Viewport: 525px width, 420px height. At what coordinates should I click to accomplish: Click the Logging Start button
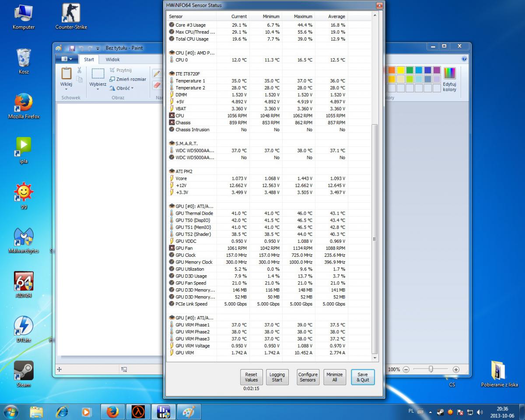tap(277, 377)
